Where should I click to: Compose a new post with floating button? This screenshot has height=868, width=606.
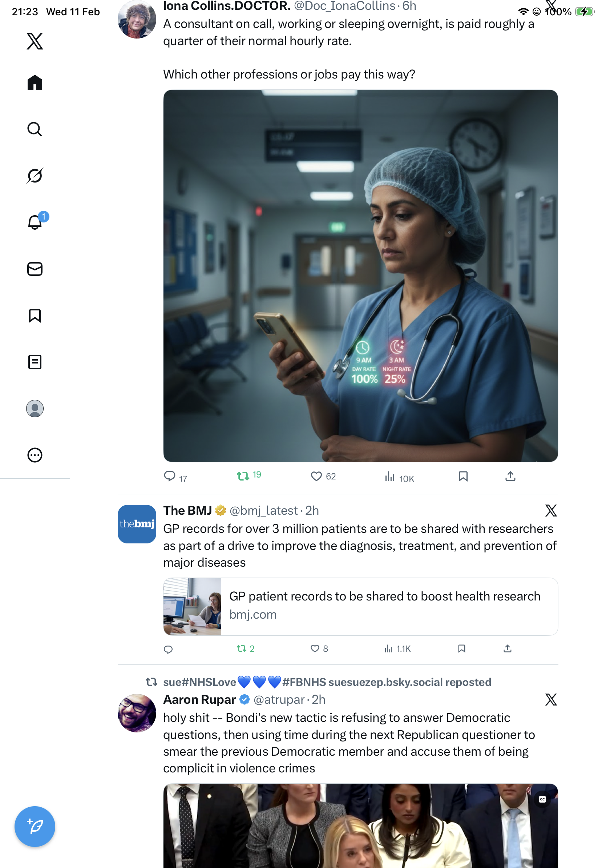coord(35,827)
